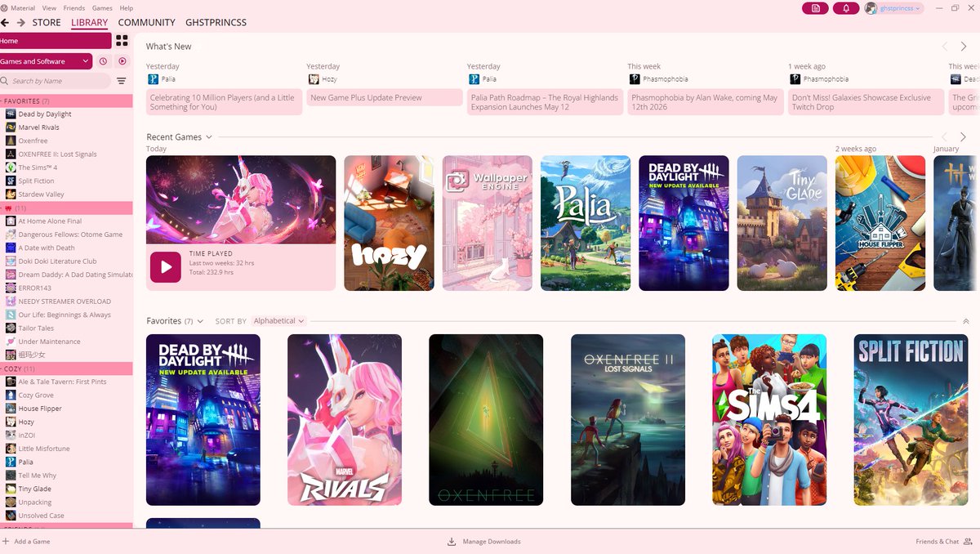
Task: Select the Split Fiction SF icon in the sidebar
Action: [x=11, y=181]
